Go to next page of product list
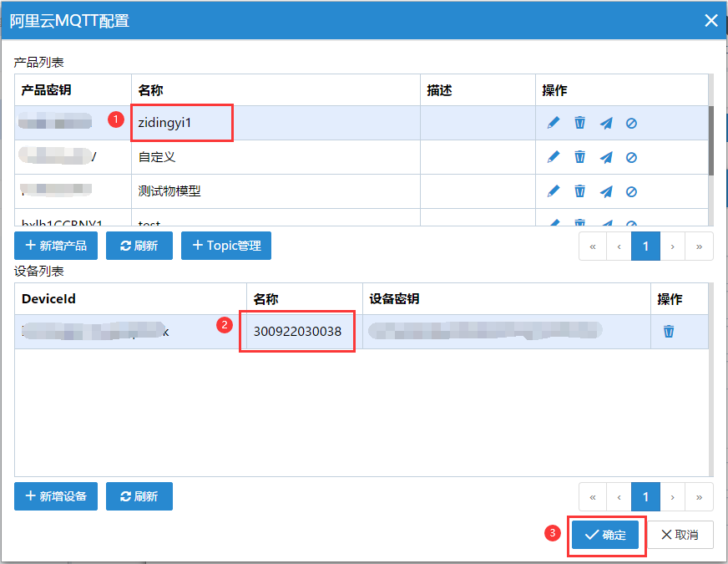 pyautogui.click(x=673, y=246)
